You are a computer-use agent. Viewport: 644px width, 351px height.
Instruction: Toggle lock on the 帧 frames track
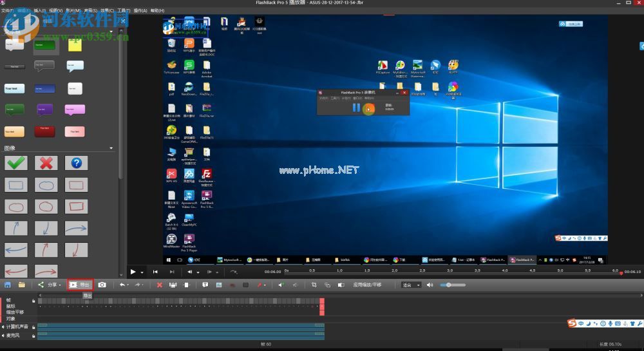[33, 301]
